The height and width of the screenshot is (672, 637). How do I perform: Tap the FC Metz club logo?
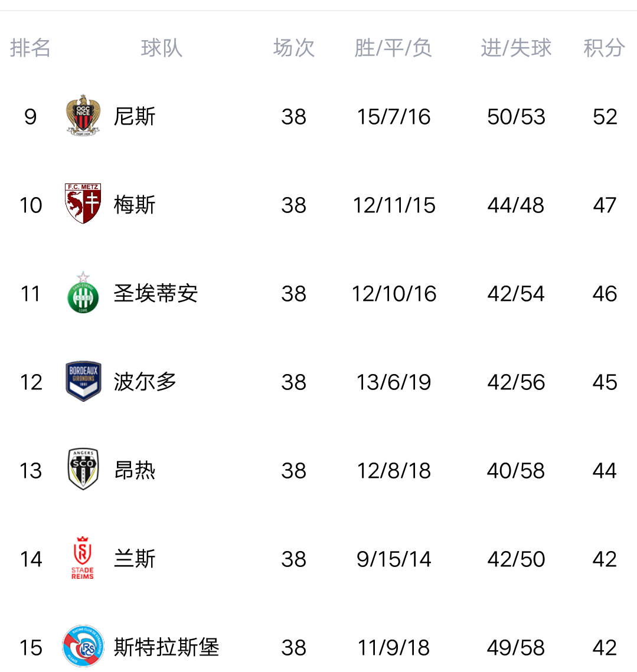pos(83,204)
